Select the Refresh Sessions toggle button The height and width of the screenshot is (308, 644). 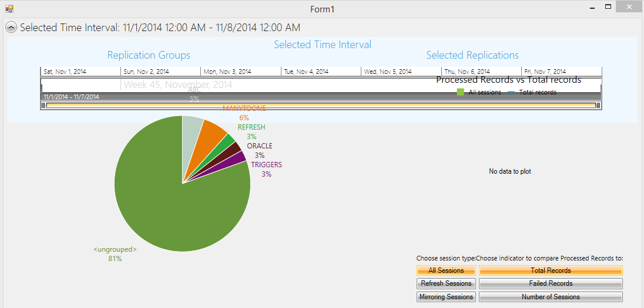pos(446,283)
